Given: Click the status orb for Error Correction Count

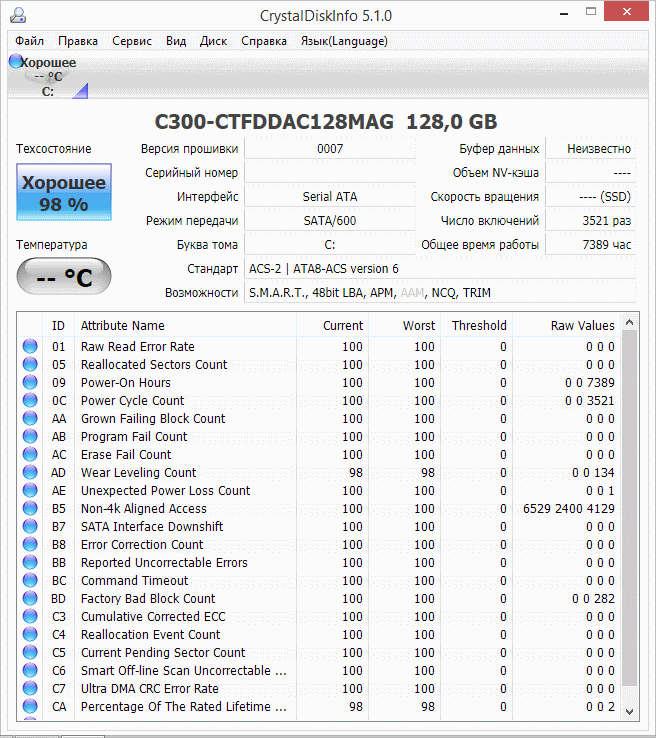Looking at the screenshot, I should click(x=30, y=544).
